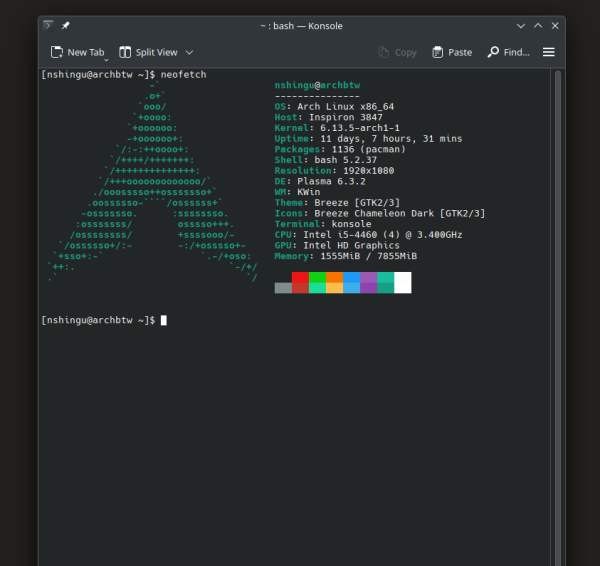Click the blue color block in neofetch
This screenshot has height=566, width=600.
coord(351,277)
